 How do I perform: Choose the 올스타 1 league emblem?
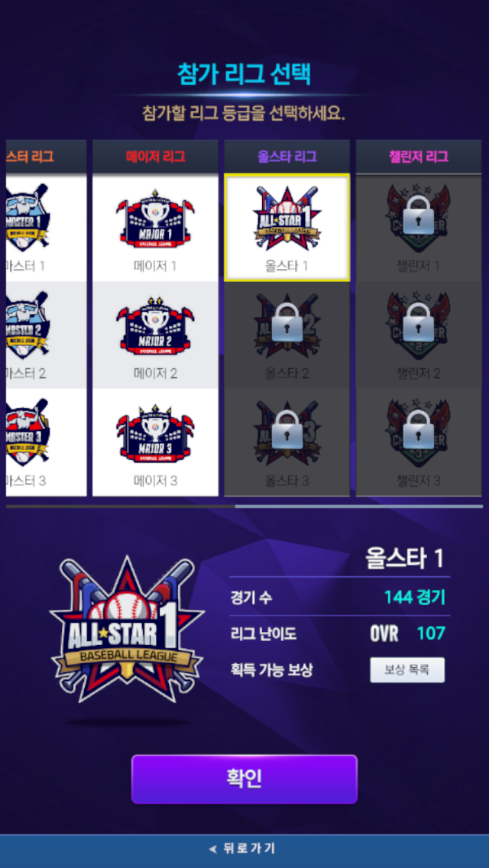(287, 218)
